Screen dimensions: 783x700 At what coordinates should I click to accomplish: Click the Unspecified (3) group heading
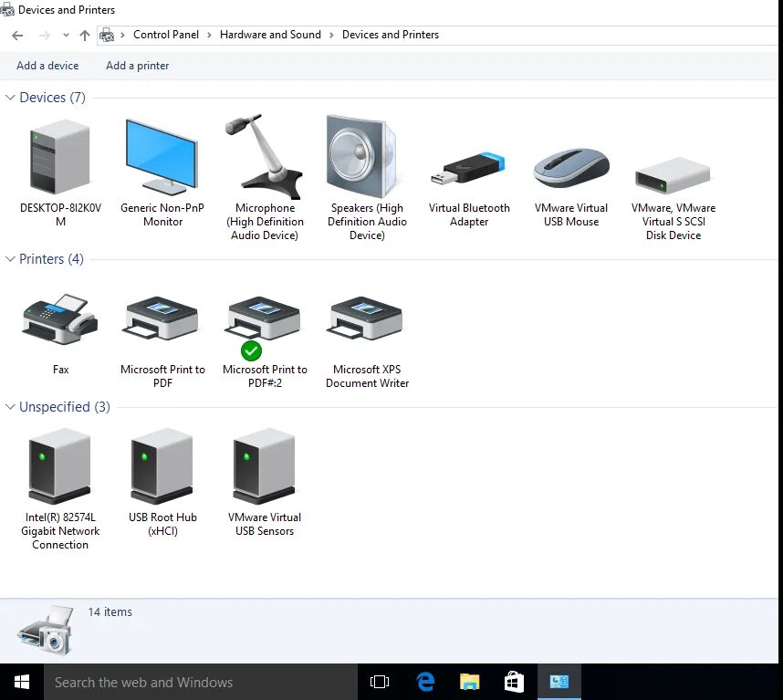pos(65,407)
